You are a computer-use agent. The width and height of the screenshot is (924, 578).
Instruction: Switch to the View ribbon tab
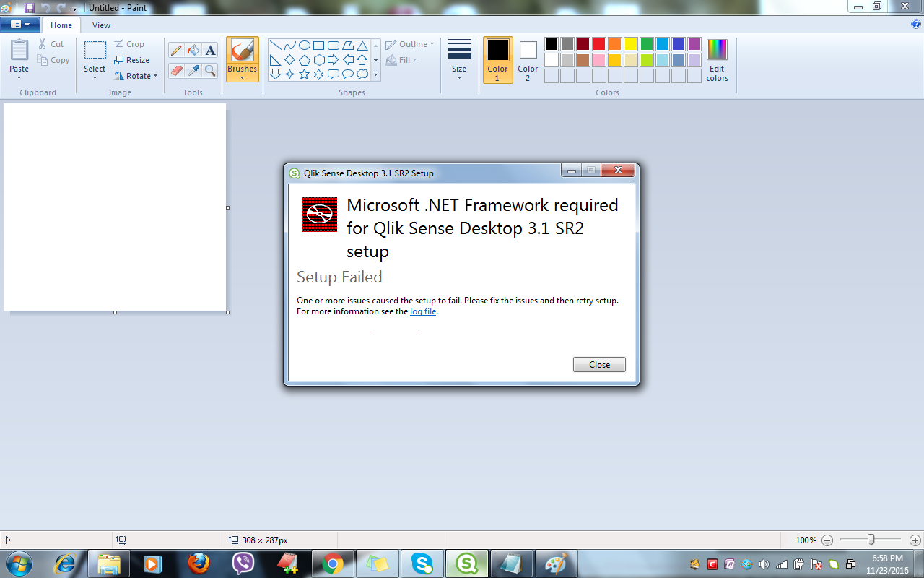tap(102, 25)
